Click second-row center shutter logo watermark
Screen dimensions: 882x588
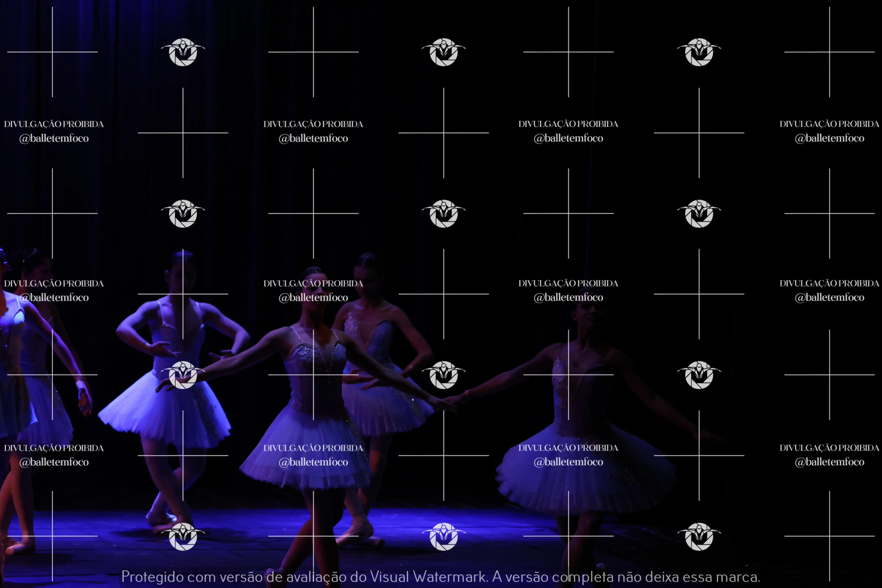(x=444, y=213)
